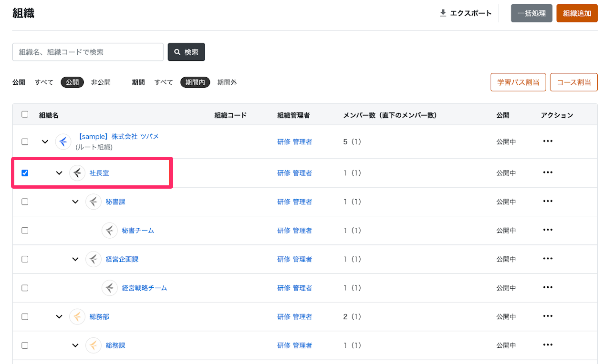Click the 経営戦略チーム bird logo icon
614x364 pixels.
(x=110, y=288)
